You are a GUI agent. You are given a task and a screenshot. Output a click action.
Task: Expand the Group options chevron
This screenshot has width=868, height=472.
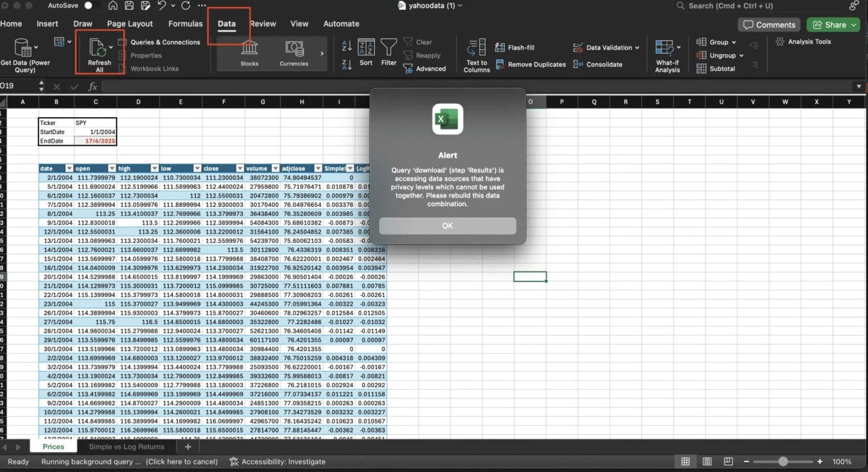734,42
